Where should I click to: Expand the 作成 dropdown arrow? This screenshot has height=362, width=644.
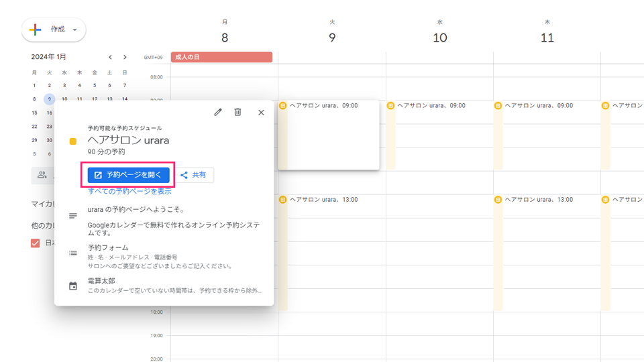click(x=74, y=29)
